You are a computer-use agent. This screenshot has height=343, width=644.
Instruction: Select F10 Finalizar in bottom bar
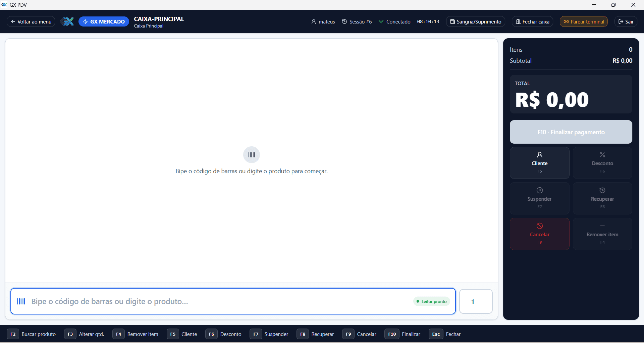[x=402, y=334]
